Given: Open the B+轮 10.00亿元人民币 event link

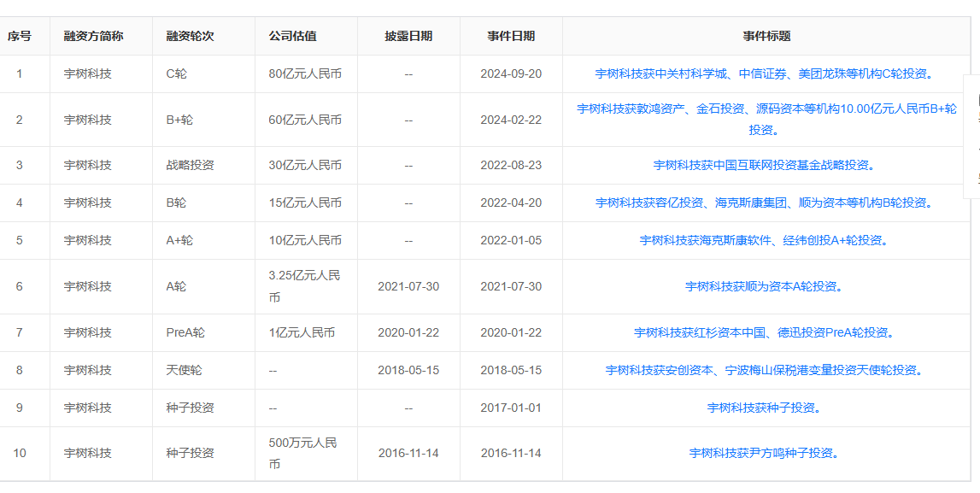Looking at the screenshot, I should pos(766,120).
